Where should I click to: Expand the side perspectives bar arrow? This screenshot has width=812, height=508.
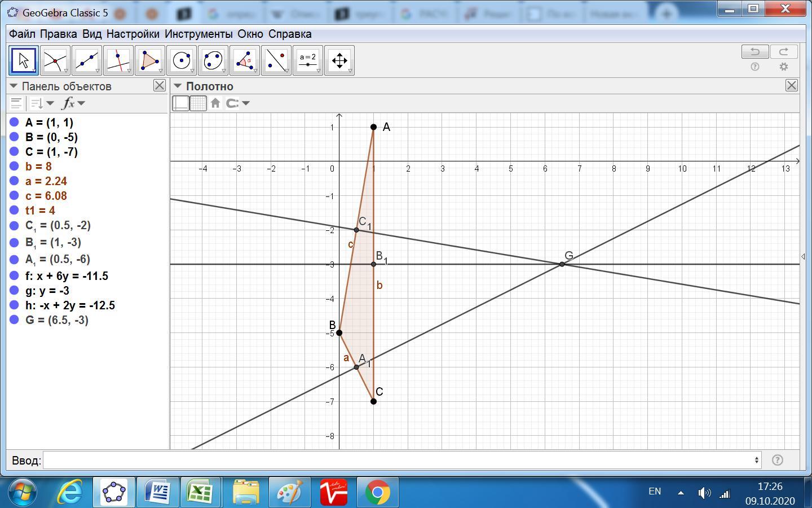pos(804,256)
